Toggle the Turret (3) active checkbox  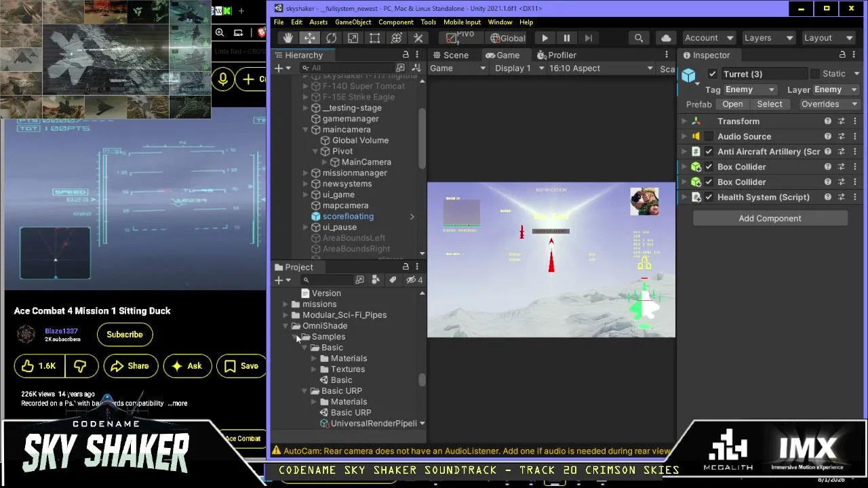[712, 74]
